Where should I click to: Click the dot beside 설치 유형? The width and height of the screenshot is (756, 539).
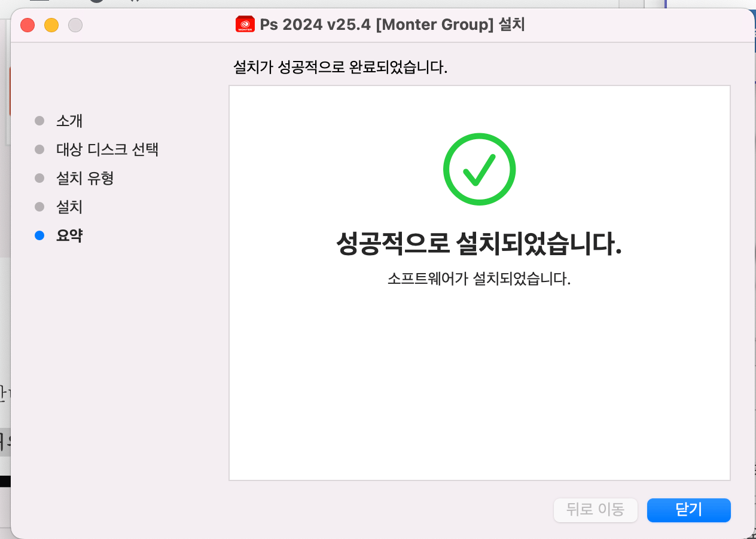click(39, 178)
